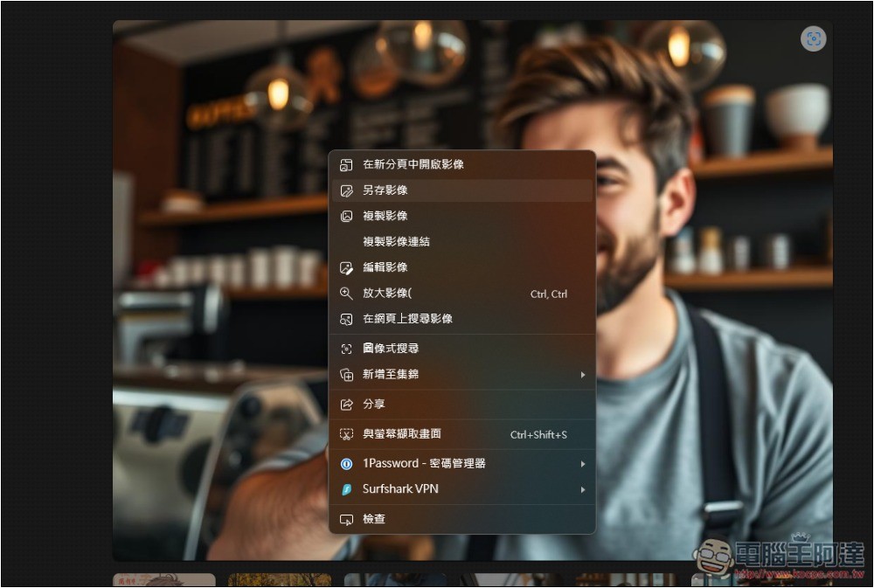Screen dimensions: 874x588
Task: Click the magnifier zoom image icon
Action: pyautogui.click(x=346, y=294)
